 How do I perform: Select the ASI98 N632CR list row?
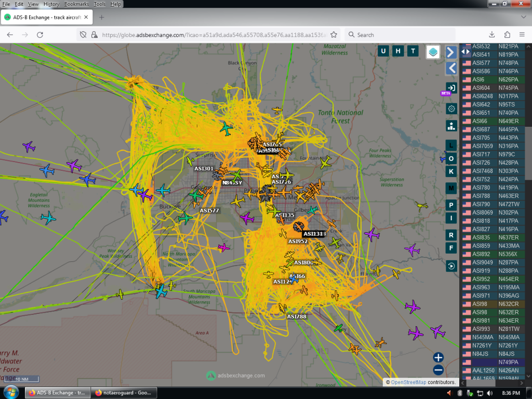[493, 304]
